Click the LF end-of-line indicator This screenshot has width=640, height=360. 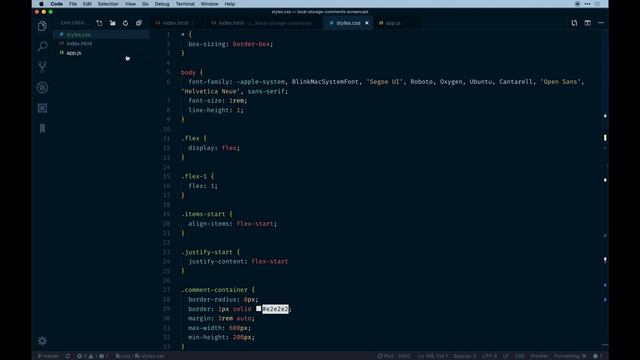point(506,356)
